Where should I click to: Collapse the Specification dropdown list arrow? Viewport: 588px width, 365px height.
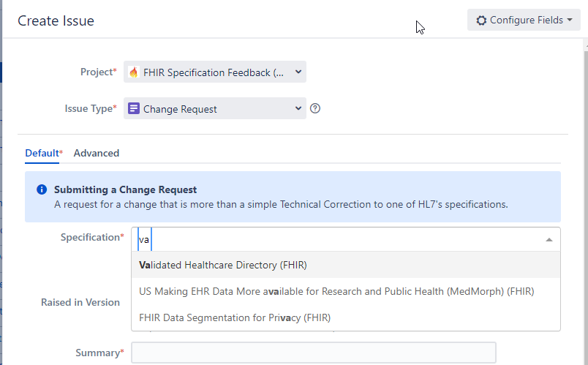click(549, 240)
